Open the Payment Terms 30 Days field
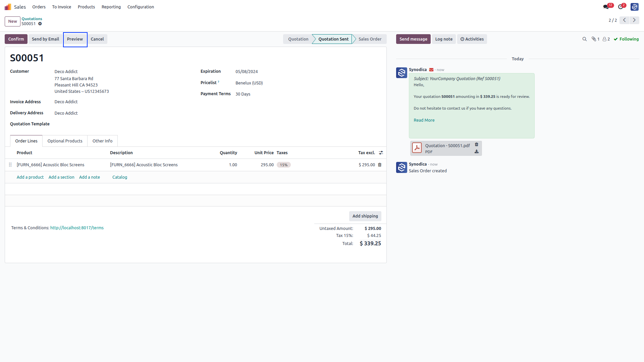 pyautogui.click(x=243, y=94)
